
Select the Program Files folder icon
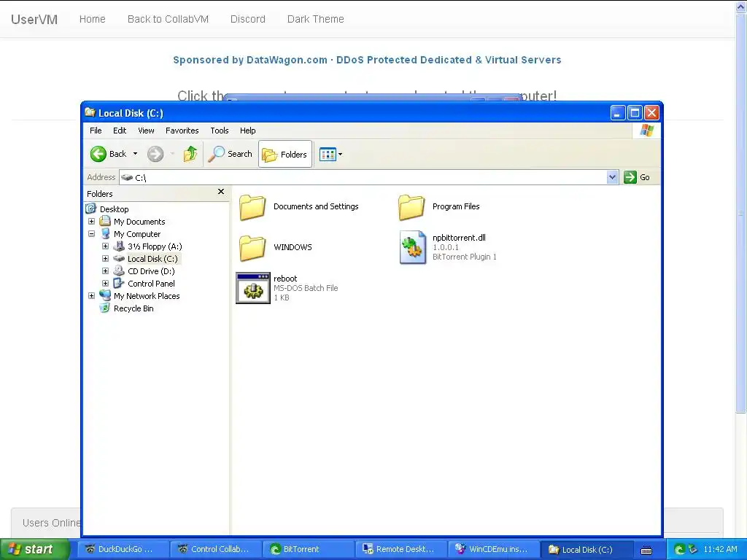[x=411, y=207]
